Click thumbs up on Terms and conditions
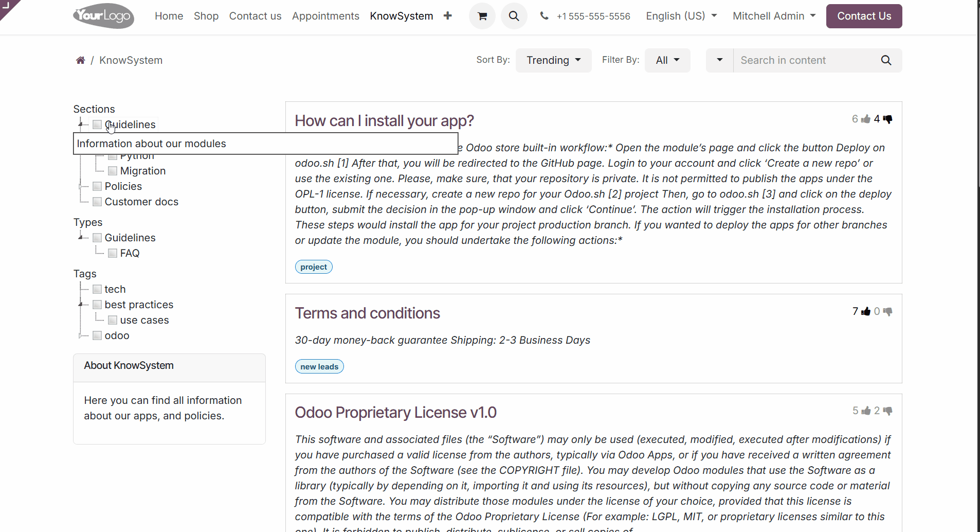 [x=866, y=311]
